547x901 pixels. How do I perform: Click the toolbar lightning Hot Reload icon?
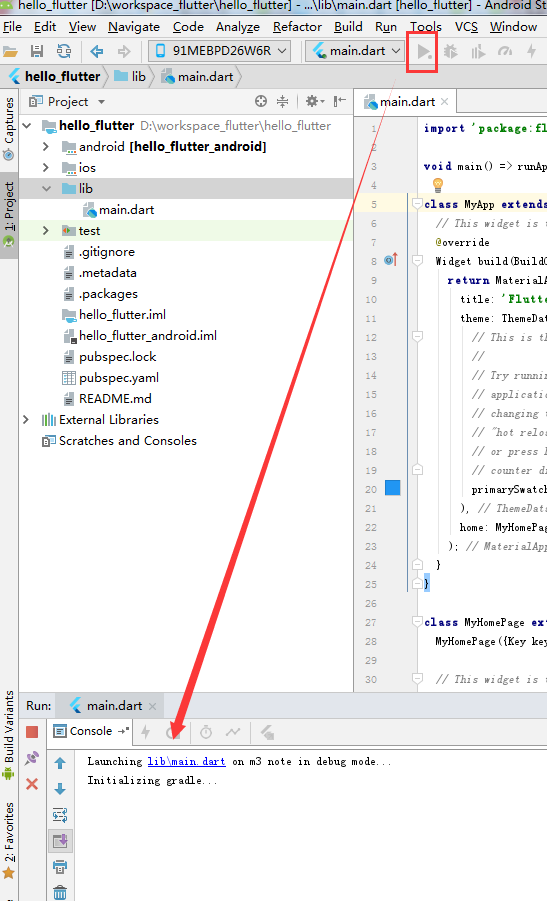pos(531,52)
